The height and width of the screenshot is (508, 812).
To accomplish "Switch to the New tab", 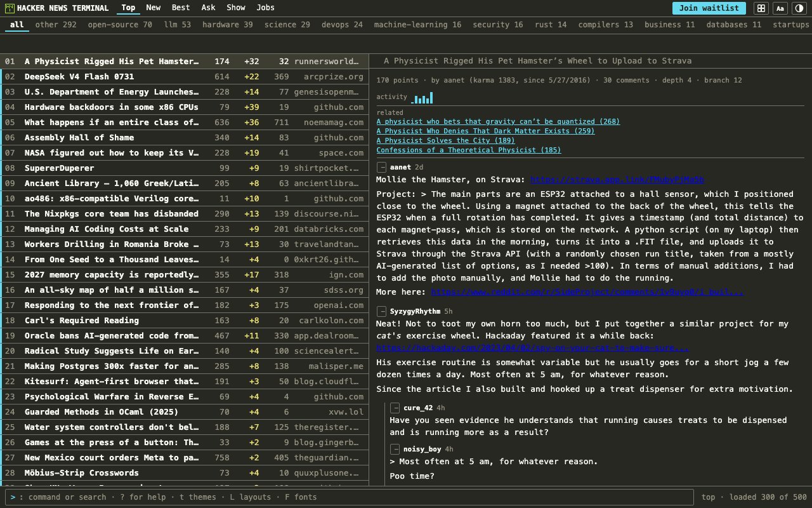I will point(153,8).
